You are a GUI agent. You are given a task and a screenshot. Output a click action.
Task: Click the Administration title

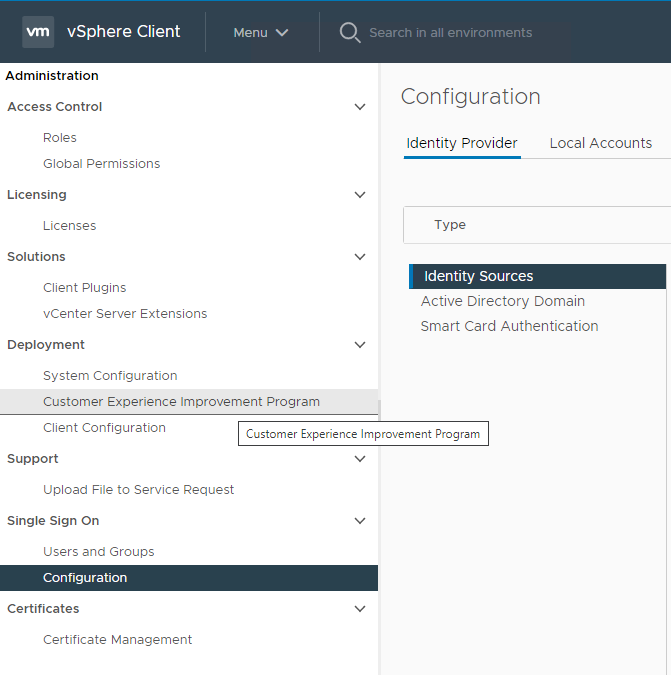pos(52,76)
